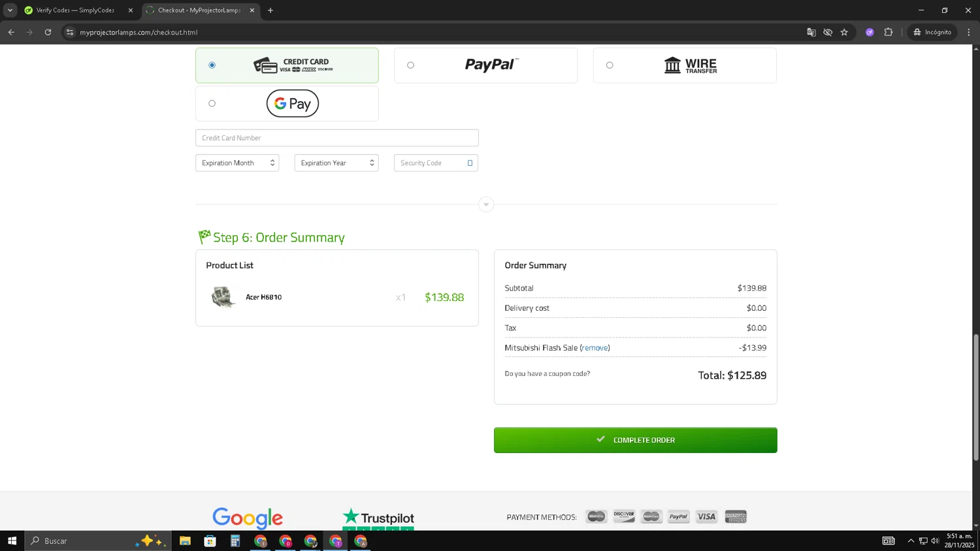This screenshot has height=551, width=980.
Task: Open the Expiration Year dropdown
Action: pyautogui.click(x=336, y=163)
